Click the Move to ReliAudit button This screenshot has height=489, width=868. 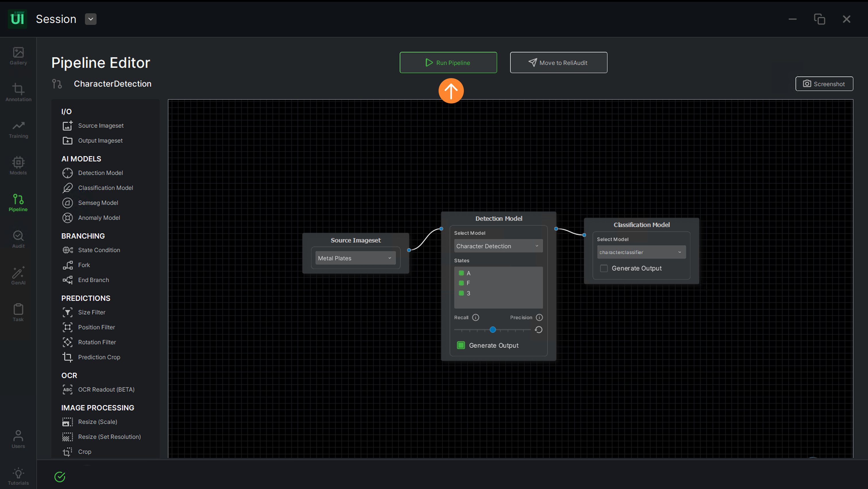558,62
